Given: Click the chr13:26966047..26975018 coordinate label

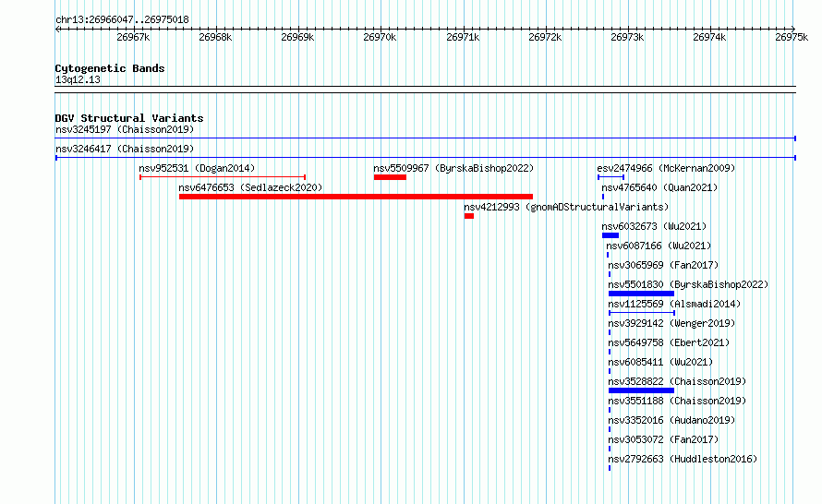Looking at the screenshot, I should (x=122, y=20).
